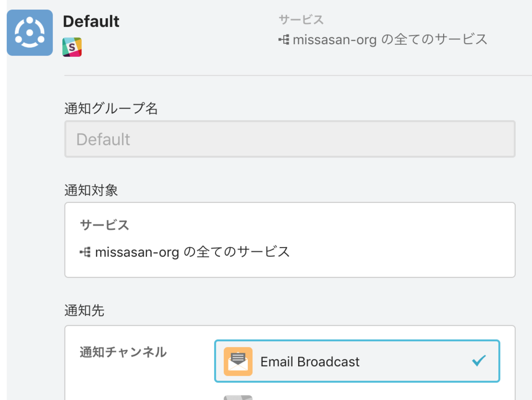Click the サービス label in the header
The height and width of the screenshot is (400, 532).
point(301,20)
